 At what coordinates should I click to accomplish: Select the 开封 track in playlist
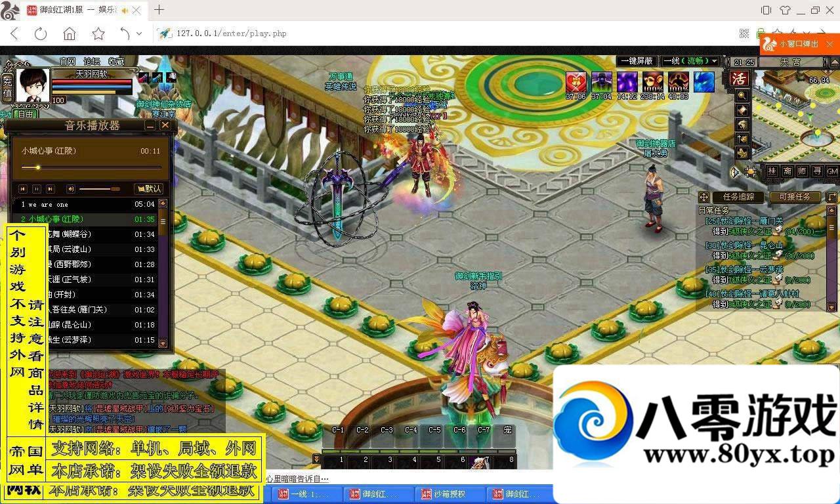coord(85,295)
